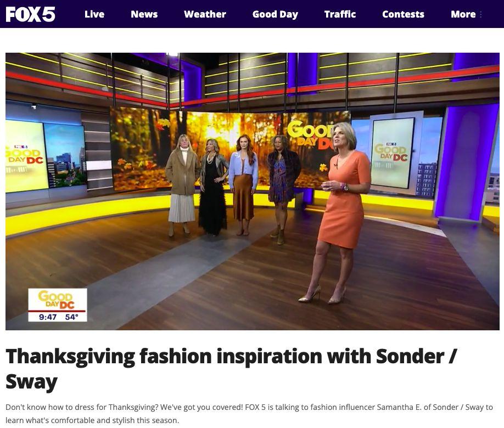Open the Traffic page
This screenshot has width=504, height=428.
340,14
